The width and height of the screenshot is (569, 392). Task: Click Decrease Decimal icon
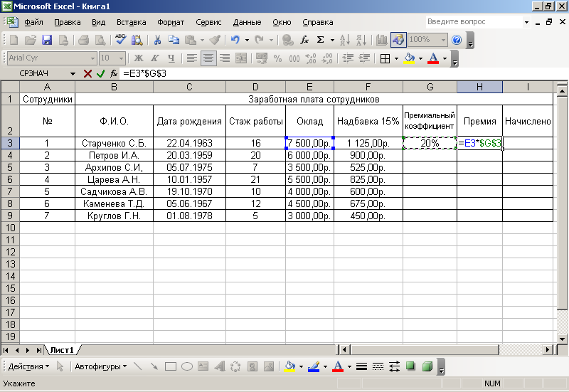(327, 58)
